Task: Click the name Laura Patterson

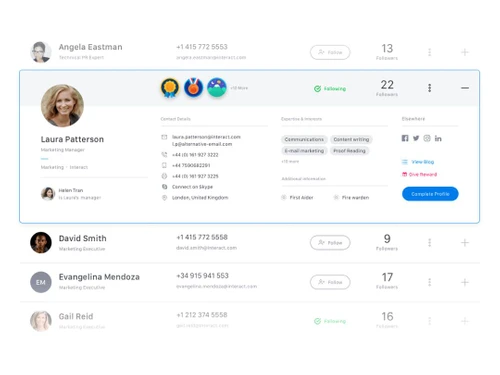Action: tap(72, 139)
